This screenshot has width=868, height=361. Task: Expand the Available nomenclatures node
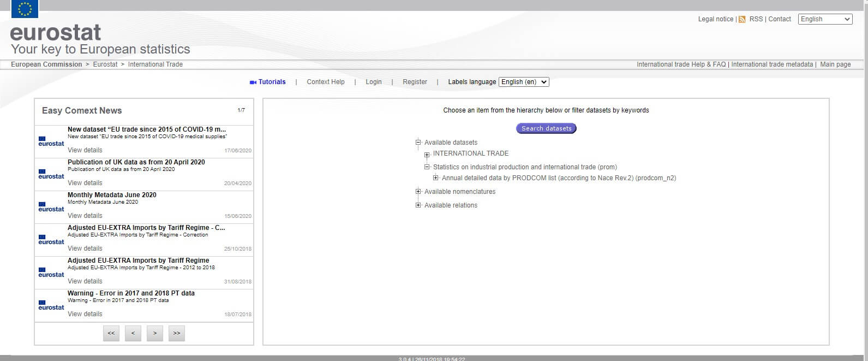418,192
